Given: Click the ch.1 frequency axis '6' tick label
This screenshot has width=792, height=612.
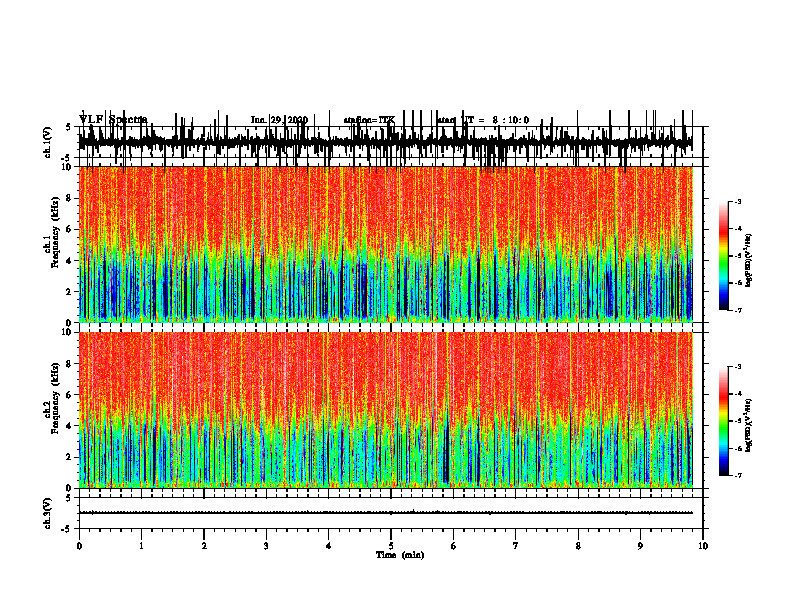Looking at the screenshot, I should pyautogui.click(x=70, y=229).
